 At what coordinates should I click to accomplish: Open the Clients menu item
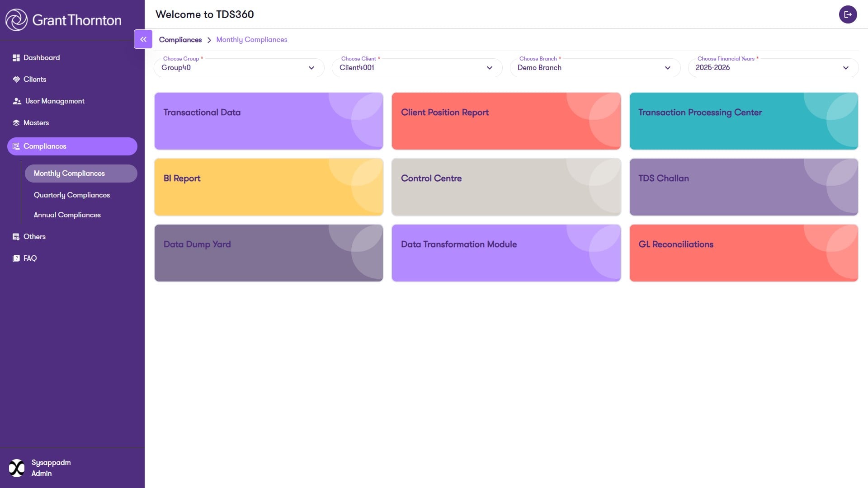click(72, 80)
